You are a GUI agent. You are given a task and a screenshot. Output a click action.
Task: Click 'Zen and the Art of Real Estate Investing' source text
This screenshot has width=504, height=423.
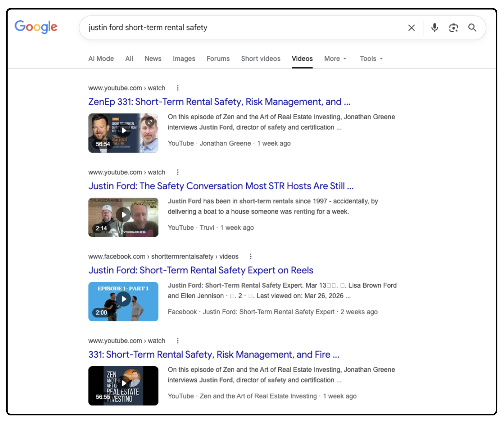click(258, 396)
